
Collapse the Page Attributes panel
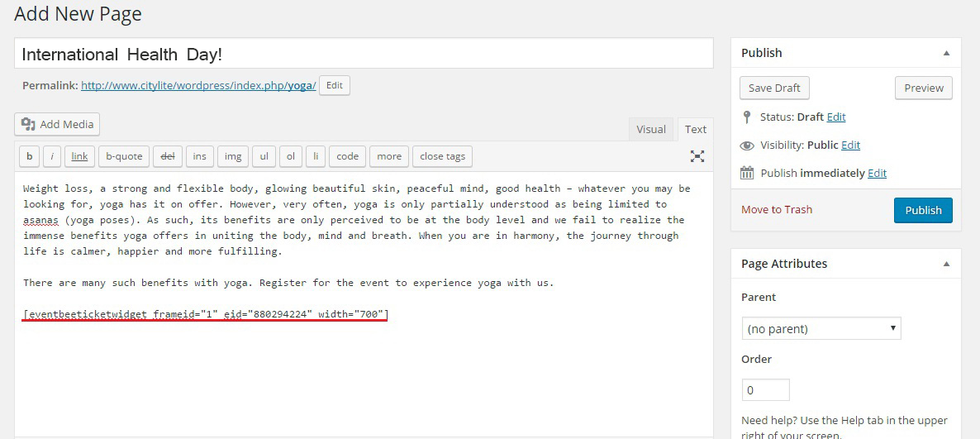click(x=945, y=264)
